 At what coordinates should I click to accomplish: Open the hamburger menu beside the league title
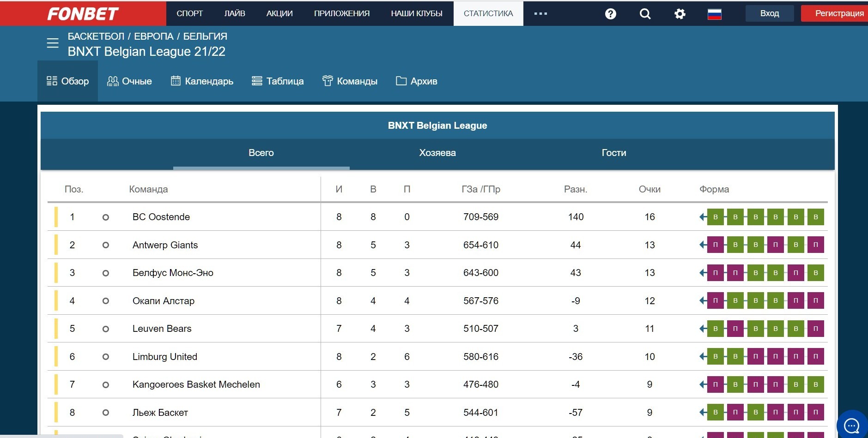pos(53,43)
